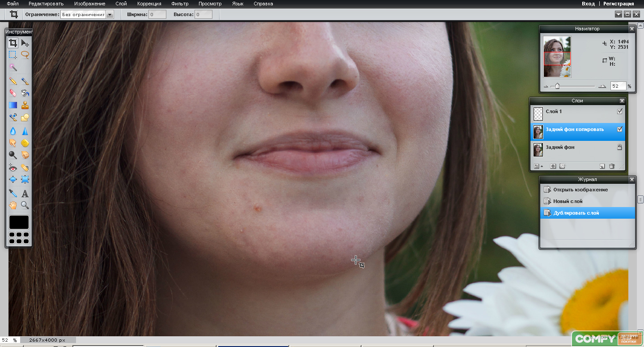The height and width of the screenshot is (347, 644).
Task: Select the Blur drop tool
Action: pyautogui.click(x=13, y=131)
